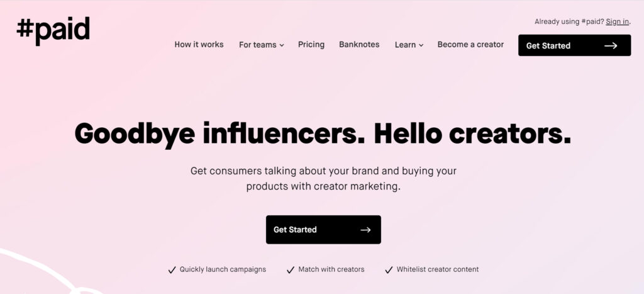Open the Banknotes section

click(359, 45)
